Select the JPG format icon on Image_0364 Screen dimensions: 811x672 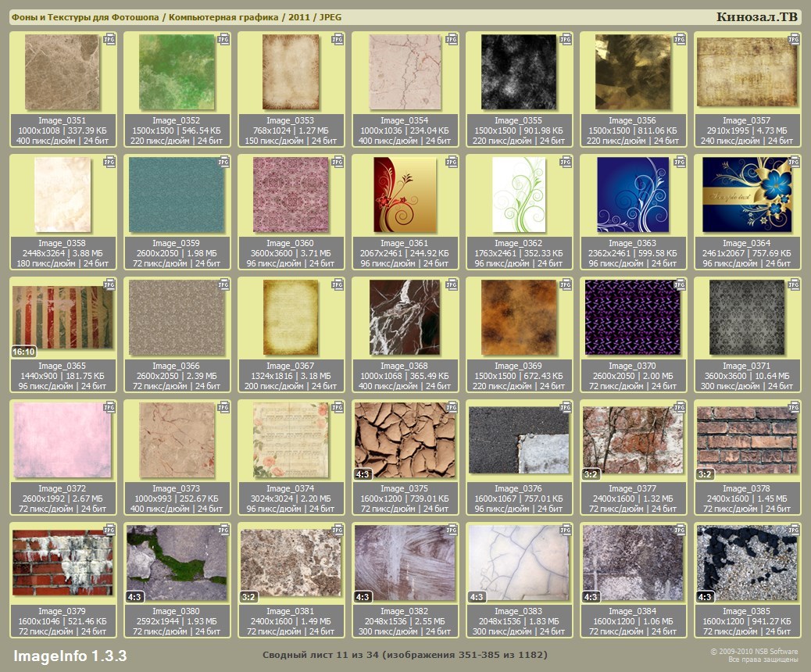[x=794, y=162]
